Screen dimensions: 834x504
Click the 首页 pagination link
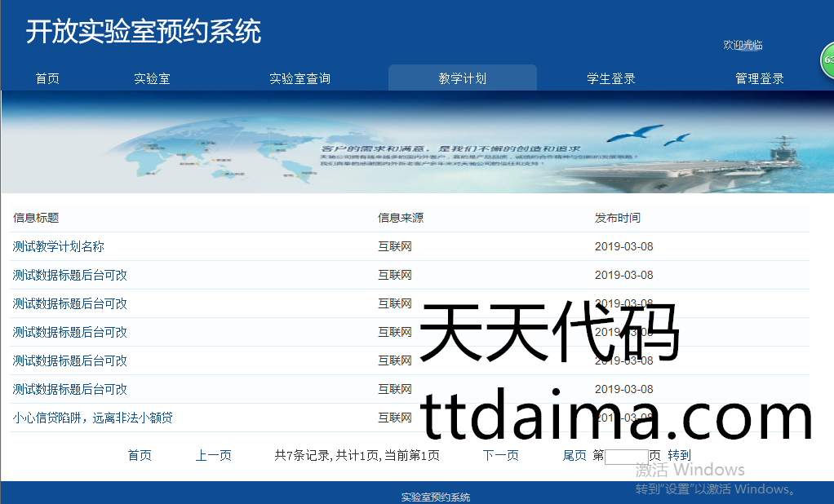click(x=140, y=455)
